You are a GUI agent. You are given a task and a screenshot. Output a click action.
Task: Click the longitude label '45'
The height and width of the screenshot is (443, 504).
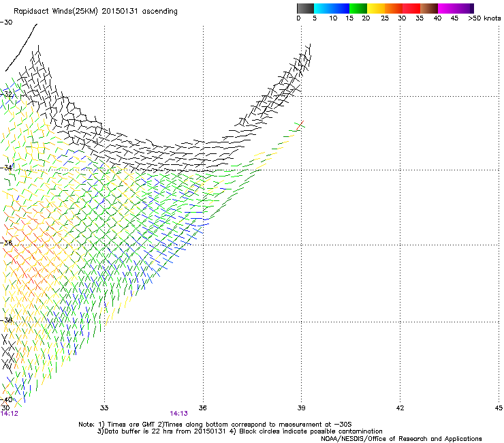click(499, 408)
